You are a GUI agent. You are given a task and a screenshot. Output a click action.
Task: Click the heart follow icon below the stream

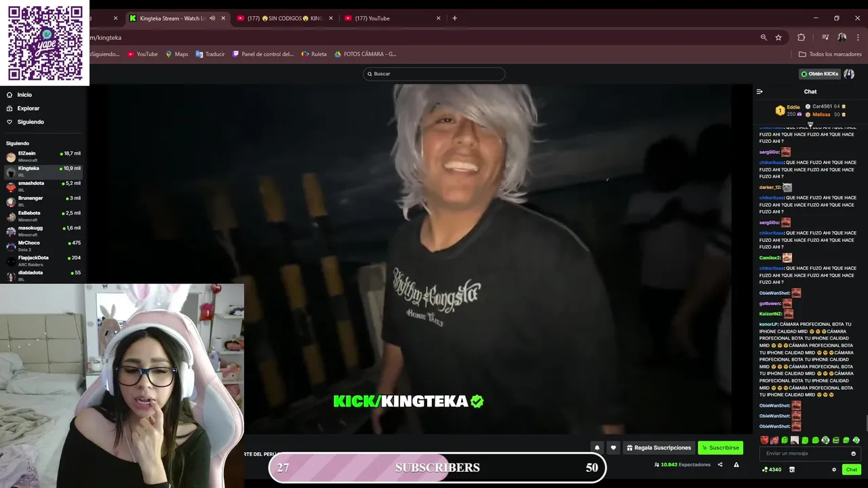point(613,447)
